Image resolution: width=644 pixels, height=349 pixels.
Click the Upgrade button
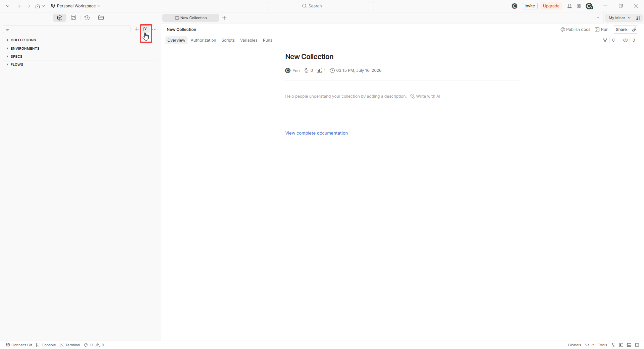(x=551, y=6)
